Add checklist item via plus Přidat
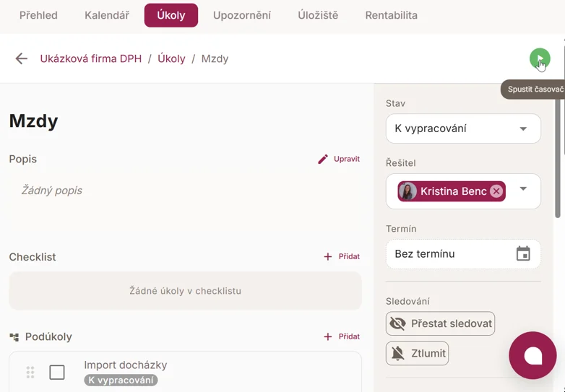The width and height of the screenshot is (565, 392). 342,256
